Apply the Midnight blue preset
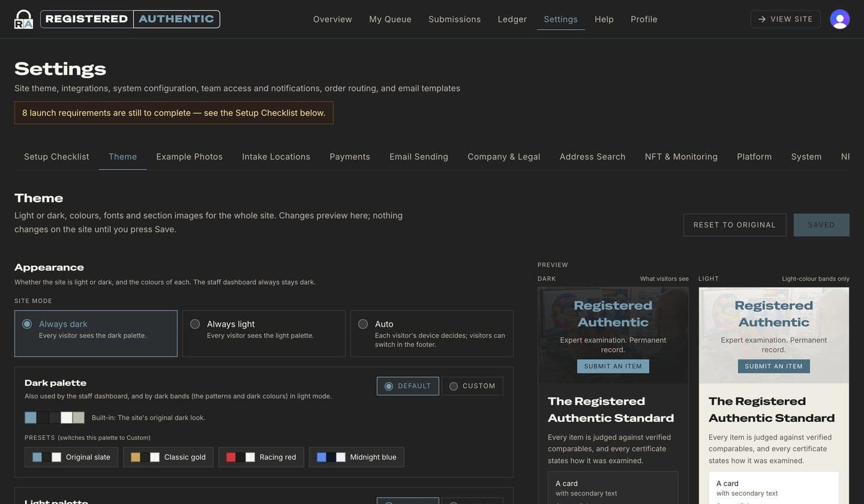The height and width of the screenshot is (504, 864). click(x=356, y=457)
